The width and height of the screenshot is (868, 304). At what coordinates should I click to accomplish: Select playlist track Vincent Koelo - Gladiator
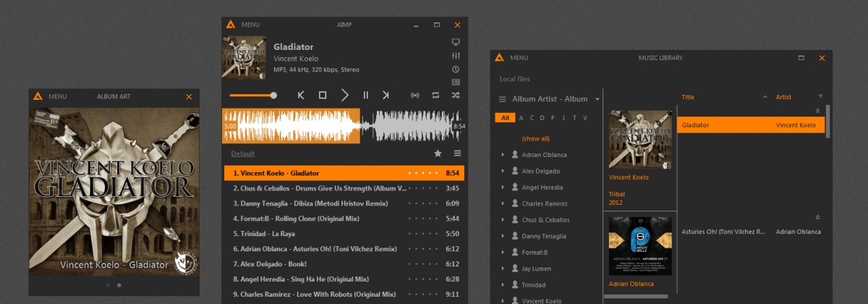344,173
